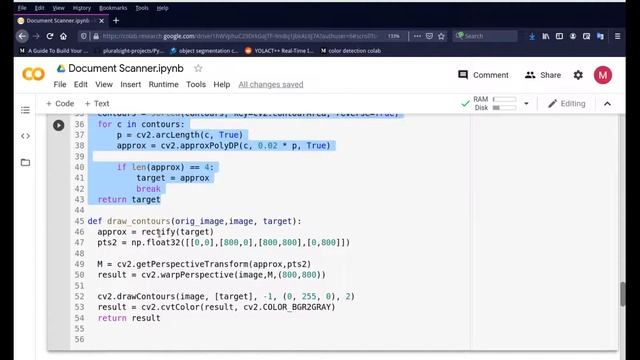
Task: Go to the browser home page
Action: [63, 36]
